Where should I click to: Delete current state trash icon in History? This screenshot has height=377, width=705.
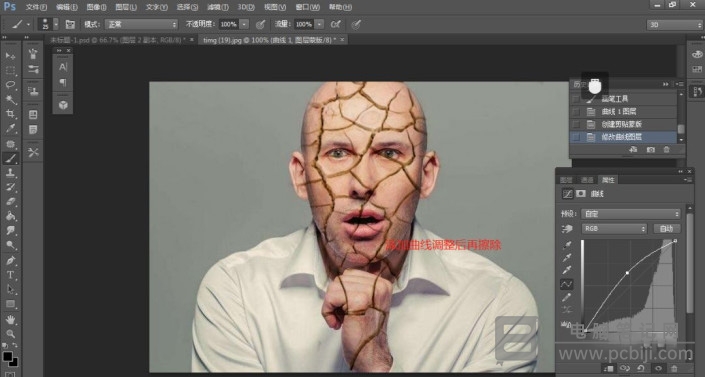click(x=666, y=150)
